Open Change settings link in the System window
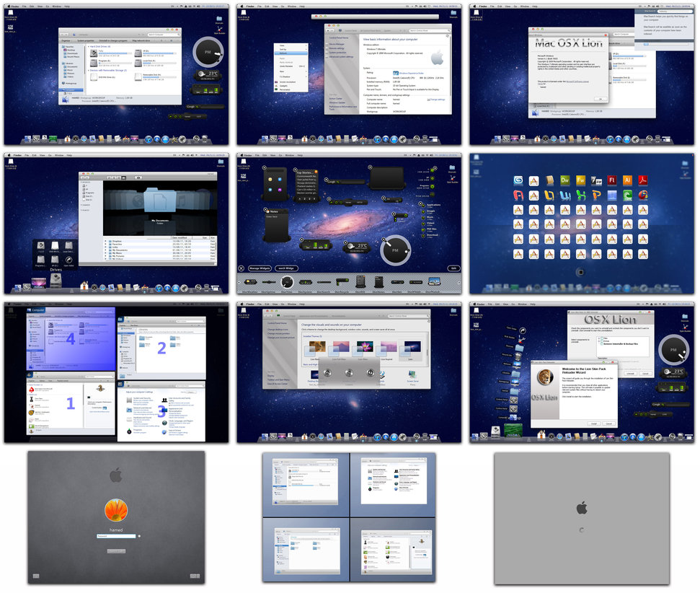 (438, 100)
